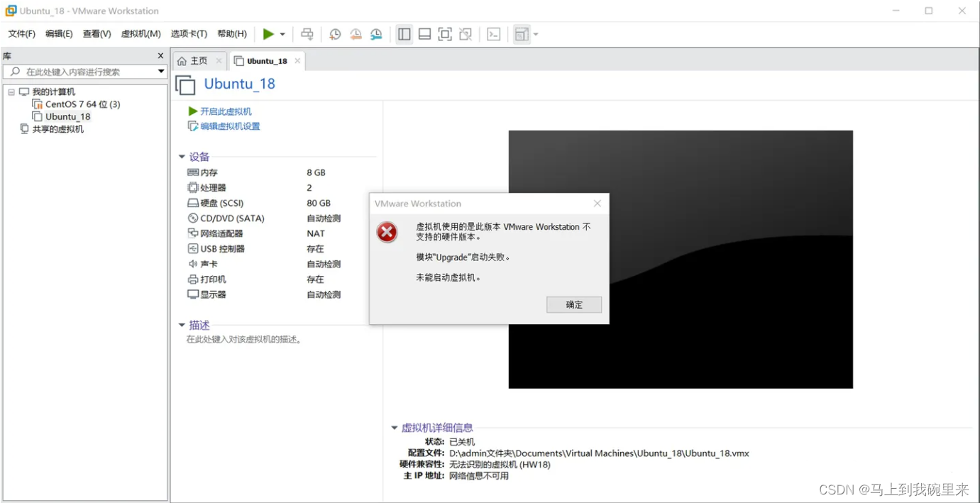Screen dimensions: 980x503
Task: Open the 文件(F) menu
Action: [x=22, y=34]
